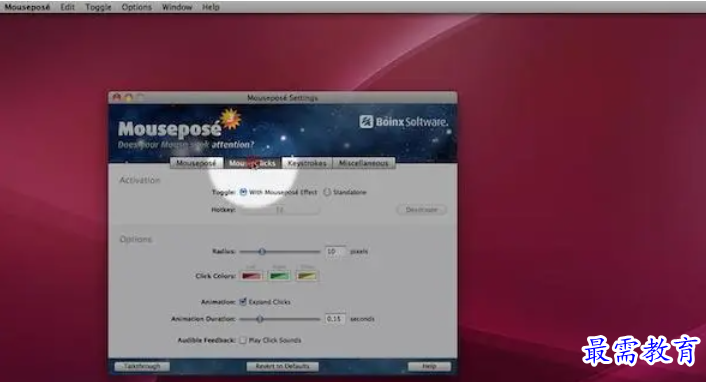The image size is (706, 382).
Task: Open the Options menu
Action: click(x=136, y=7)
